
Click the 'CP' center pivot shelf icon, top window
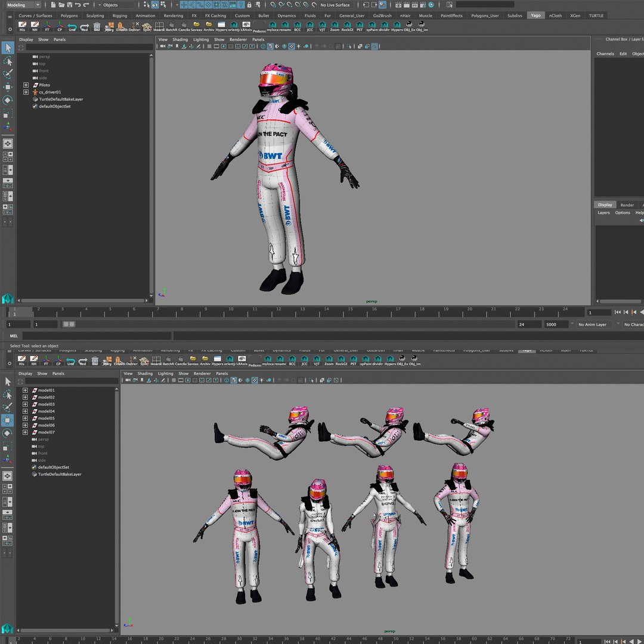point(60,26)
